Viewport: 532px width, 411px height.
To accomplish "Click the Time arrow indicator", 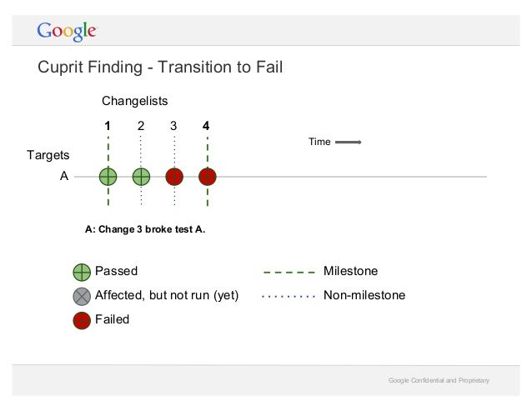I will click(x=348, y=143).
